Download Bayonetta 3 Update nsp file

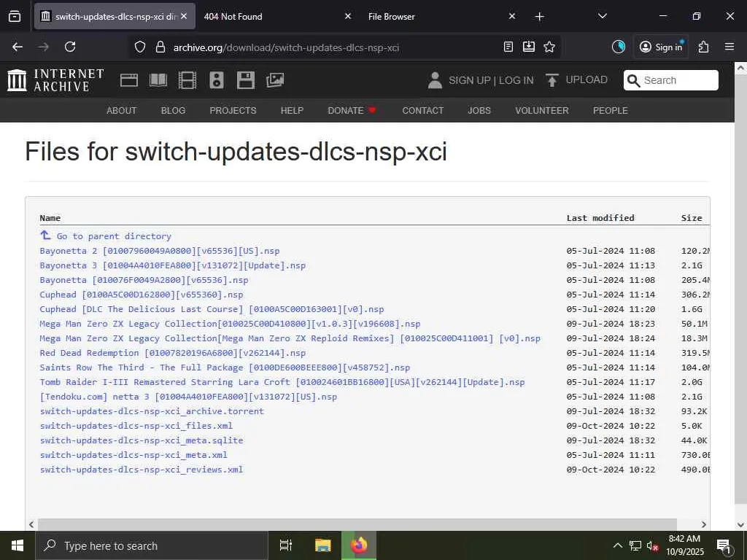point(173,265)
